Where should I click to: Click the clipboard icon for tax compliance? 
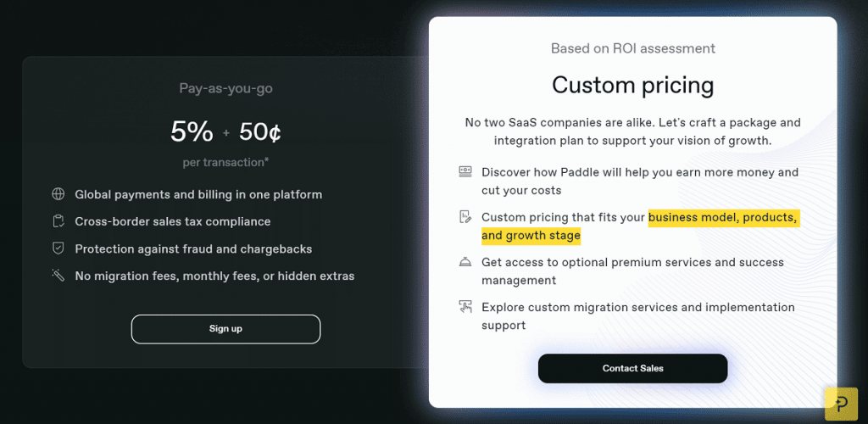click(x=58, y=221)
